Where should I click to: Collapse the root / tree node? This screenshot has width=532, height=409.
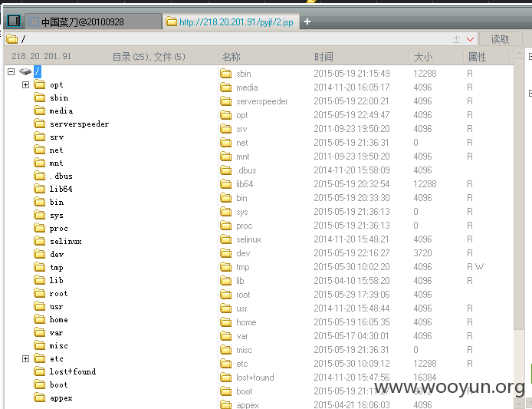(11, 71)
